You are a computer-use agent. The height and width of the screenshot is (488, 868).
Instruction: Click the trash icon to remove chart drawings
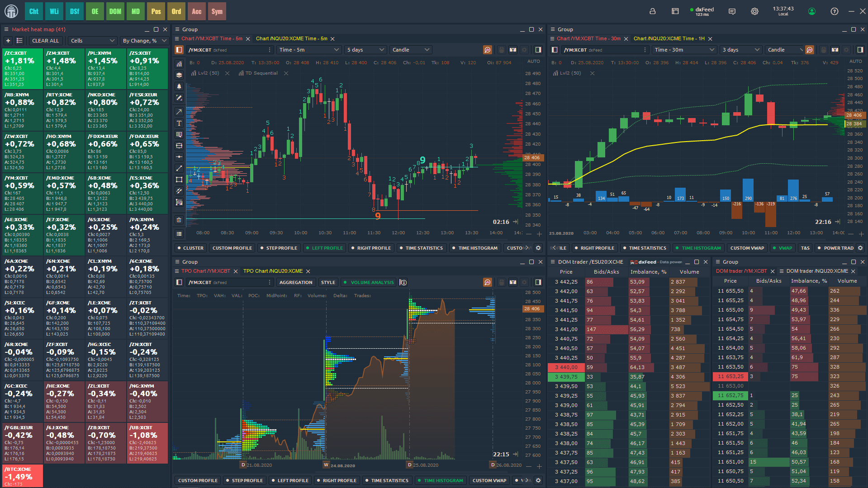click(x=179, y=220)
